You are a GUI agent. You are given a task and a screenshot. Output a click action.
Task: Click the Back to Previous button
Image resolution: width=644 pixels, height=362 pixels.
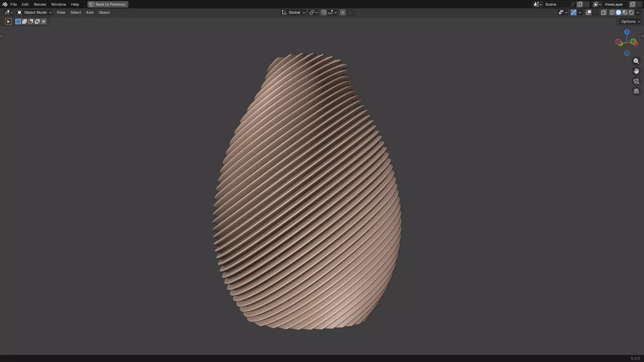coord(108,4)
